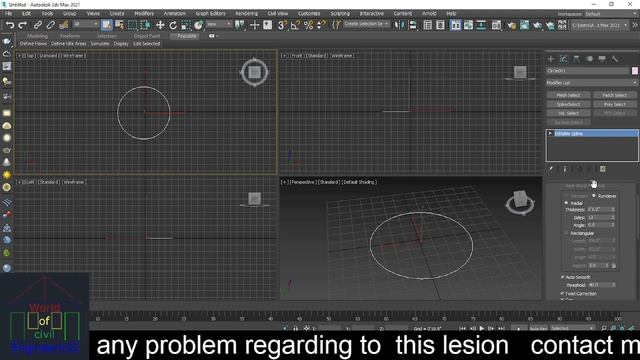Open the File menu
This screenshot has width=640, height=360.
(x=8, y=13)
